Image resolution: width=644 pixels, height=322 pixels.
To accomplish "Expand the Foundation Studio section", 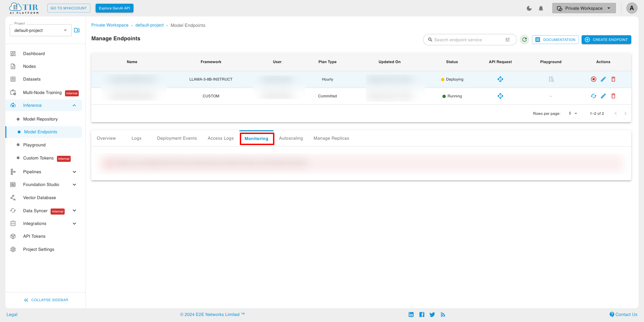I will coord(74,185).
